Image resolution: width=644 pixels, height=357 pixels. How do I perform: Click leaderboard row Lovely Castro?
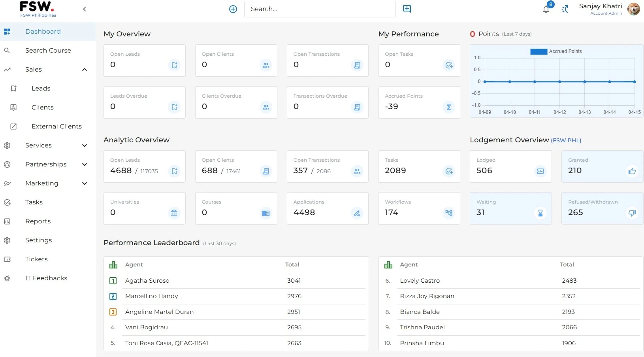pos(511,281)
